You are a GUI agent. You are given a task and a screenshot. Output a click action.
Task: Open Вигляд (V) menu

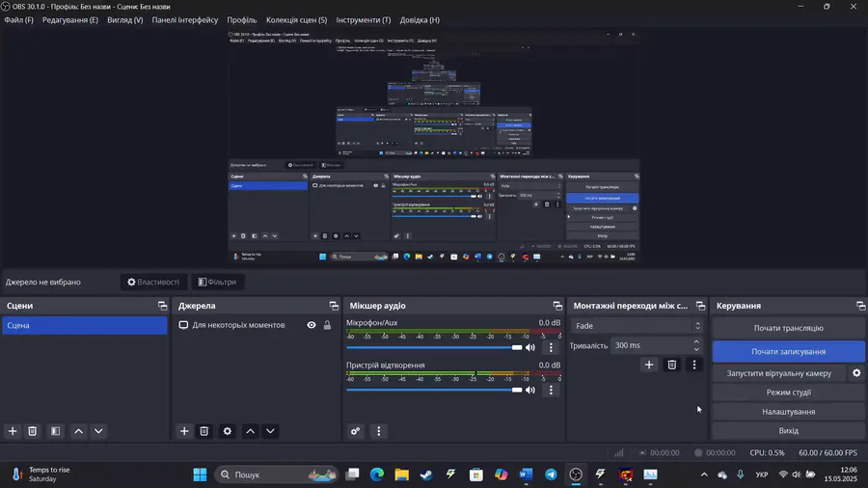click(125, 20)
